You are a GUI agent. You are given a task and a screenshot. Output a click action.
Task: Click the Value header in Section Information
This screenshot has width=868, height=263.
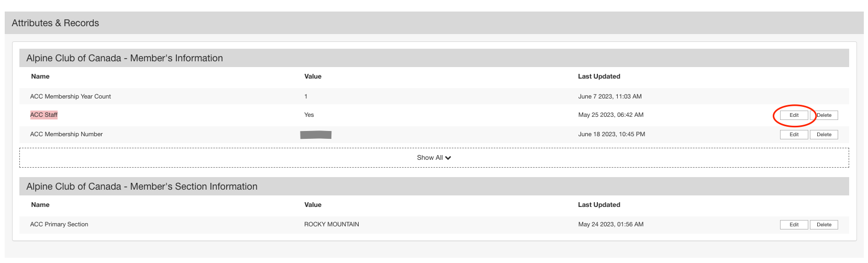[x=313, y=205]
